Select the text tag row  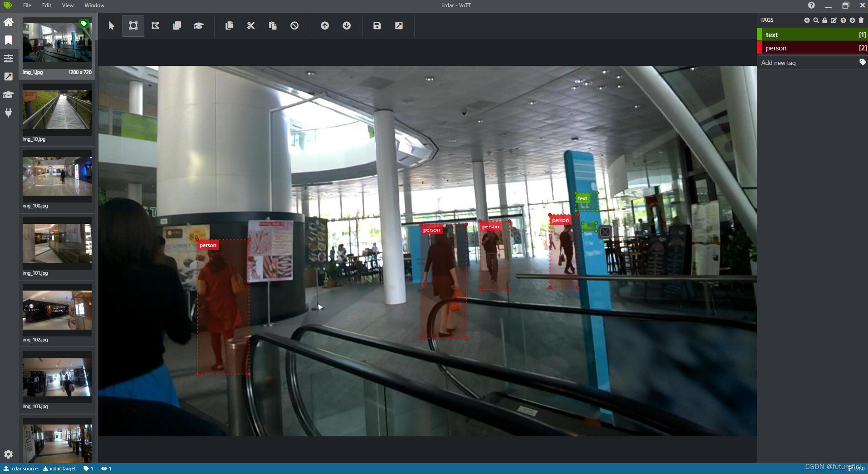pyautogui.click(x=812, y=35)
